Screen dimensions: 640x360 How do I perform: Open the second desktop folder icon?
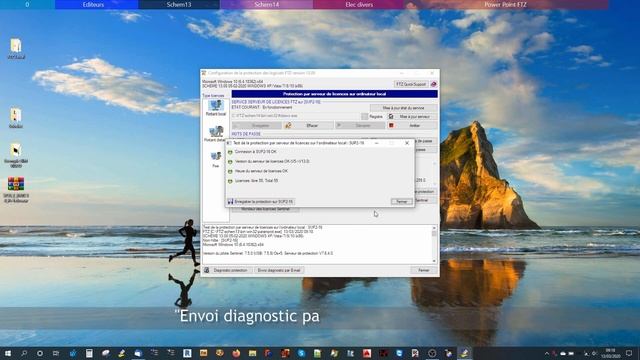(16, 118)
